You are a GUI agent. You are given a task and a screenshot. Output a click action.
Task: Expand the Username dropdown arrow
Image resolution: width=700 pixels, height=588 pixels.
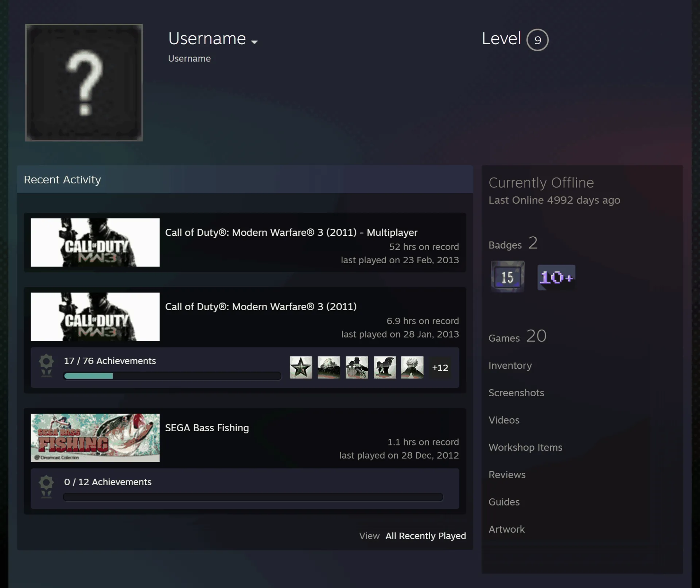[254, 42]
